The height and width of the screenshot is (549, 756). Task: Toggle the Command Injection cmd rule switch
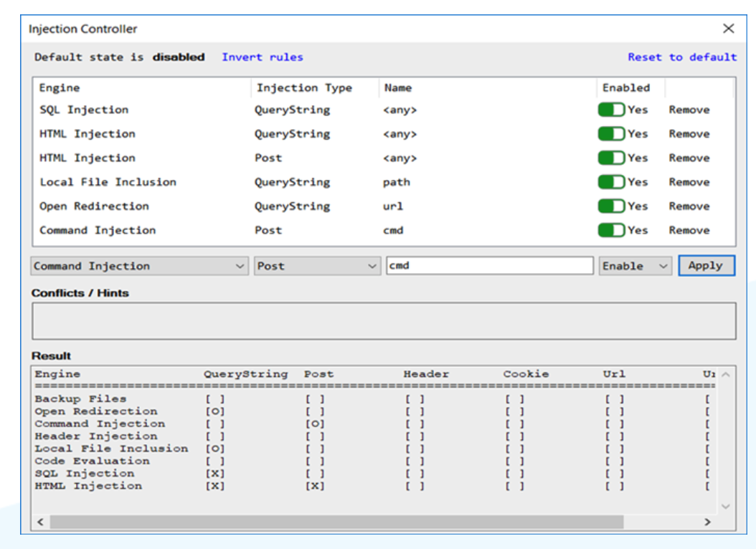pos(611,230)
